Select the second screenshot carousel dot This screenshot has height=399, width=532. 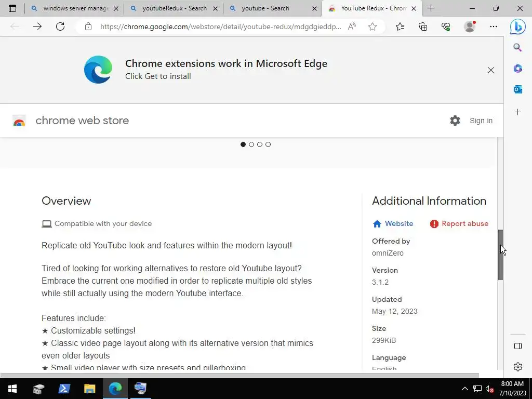pos(251,144)
